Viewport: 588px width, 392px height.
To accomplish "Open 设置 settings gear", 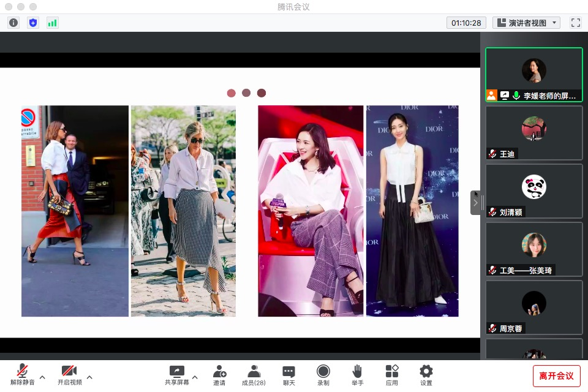I will (x=426, y=375).
